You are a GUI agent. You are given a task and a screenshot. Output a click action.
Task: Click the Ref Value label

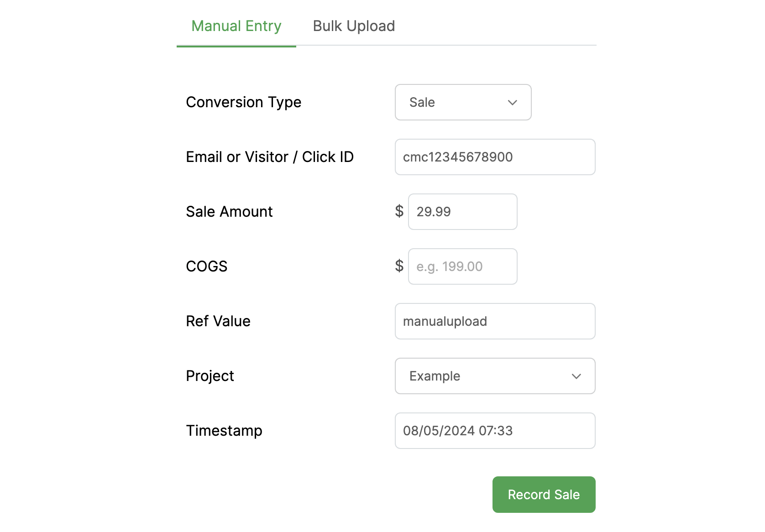click(218, 321)
